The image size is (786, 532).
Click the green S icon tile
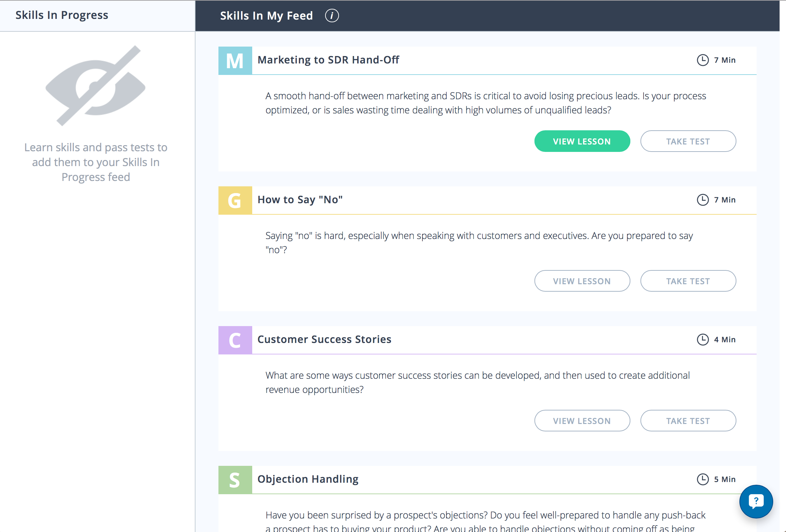coord(235,480)
